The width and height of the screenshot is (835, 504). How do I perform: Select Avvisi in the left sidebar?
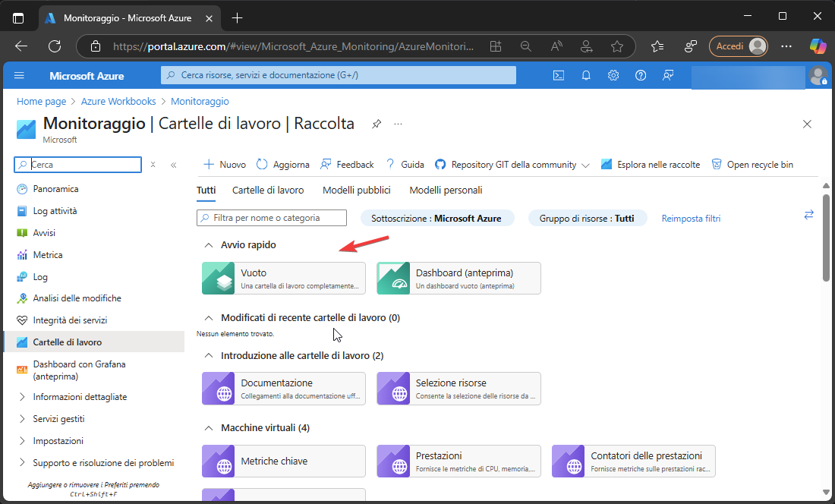pos(44,233)
